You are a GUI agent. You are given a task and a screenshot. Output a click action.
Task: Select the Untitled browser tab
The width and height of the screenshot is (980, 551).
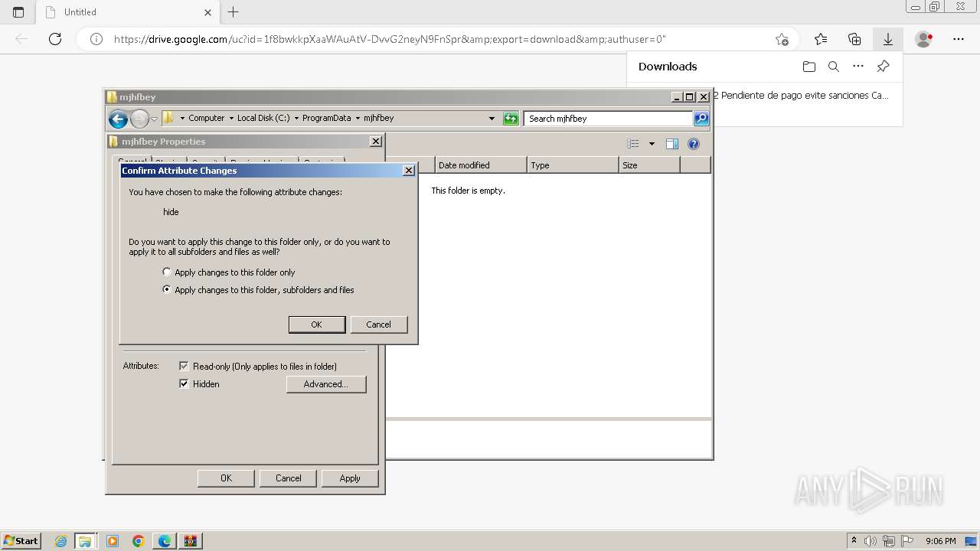coord(128,12)
